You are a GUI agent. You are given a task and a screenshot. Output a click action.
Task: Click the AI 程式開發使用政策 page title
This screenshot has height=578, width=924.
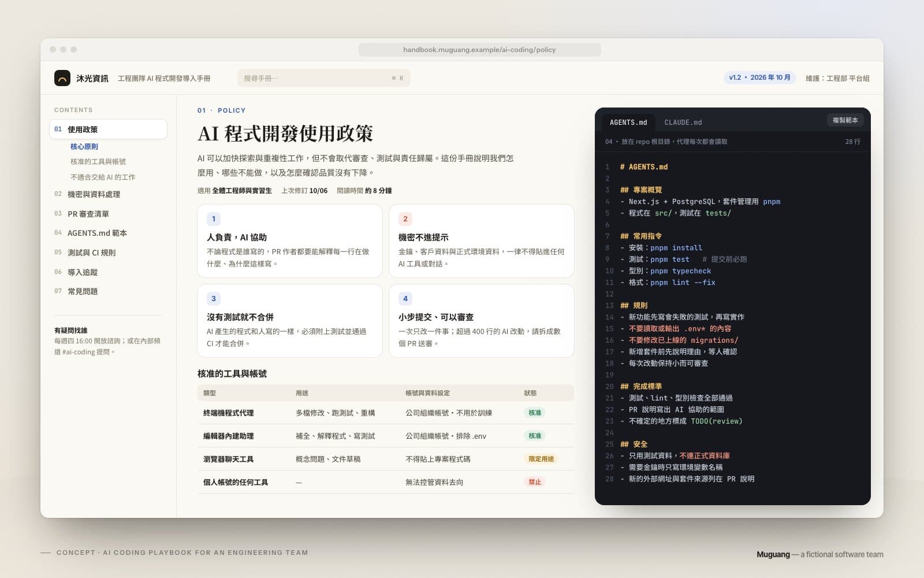285,134
